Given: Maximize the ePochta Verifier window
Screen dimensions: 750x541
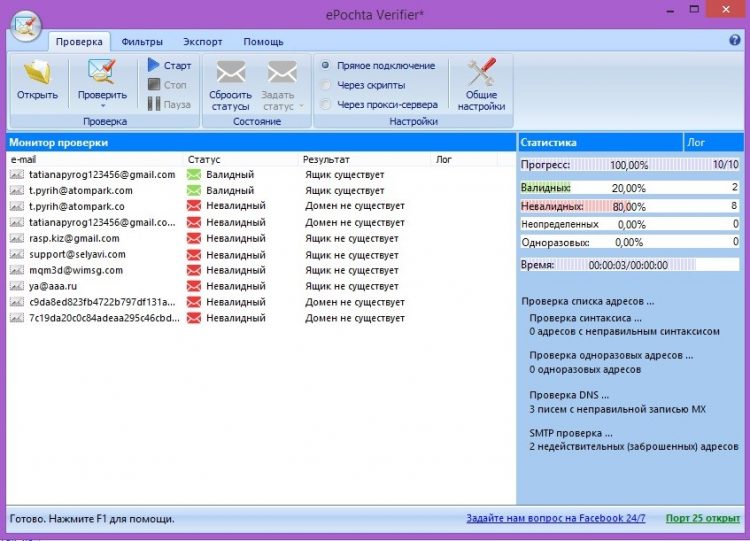Looking at the screenshot, I should pos(694,9).
